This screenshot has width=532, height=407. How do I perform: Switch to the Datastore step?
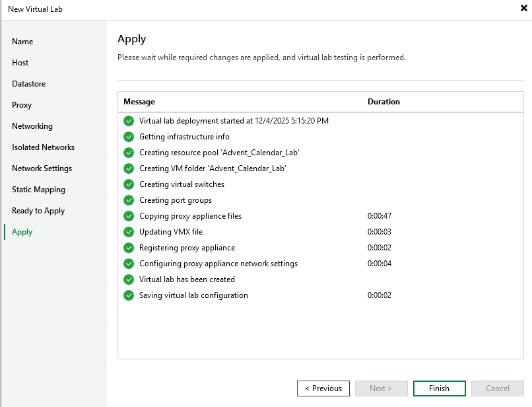pos(28,84)
